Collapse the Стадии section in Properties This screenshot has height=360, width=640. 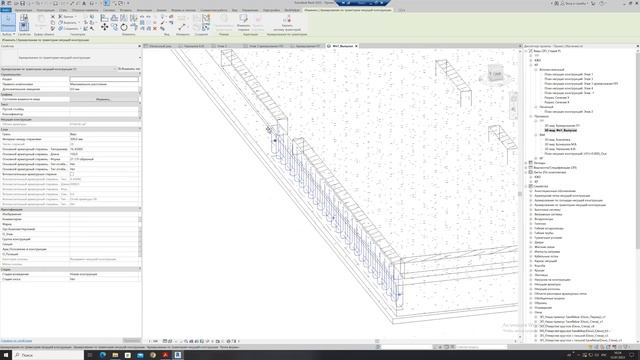pos(140,269)
